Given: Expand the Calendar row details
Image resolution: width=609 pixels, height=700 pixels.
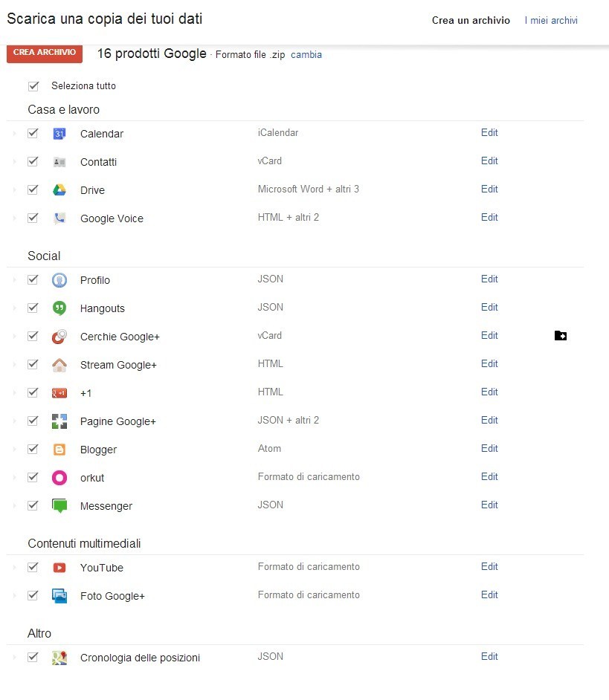Looking at the screenshot, I should (13, 134).
